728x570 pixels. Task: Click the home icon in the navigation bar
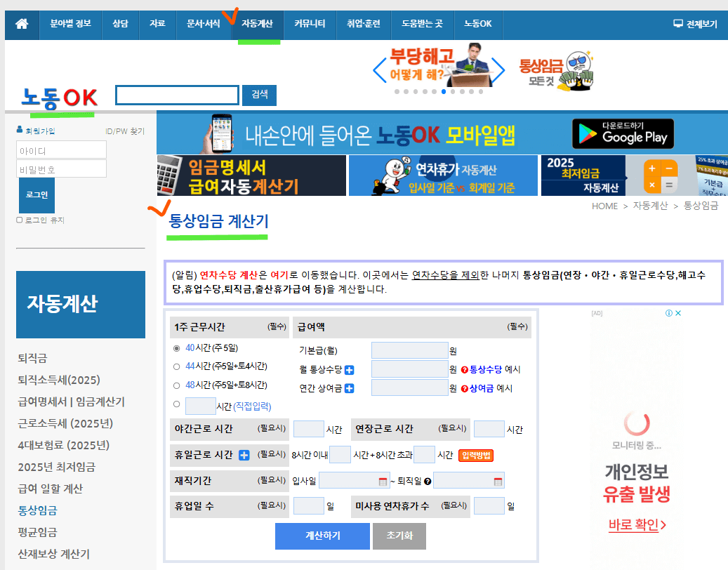coord(22,24)
